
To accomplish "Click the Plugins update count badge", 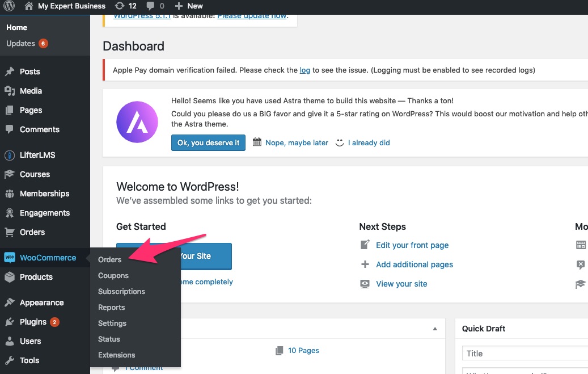I will pos(55,322).
